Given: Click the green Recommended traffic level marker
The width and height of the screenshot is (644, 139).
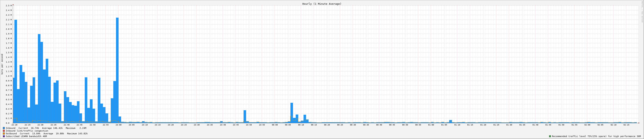Looking at the screenshot, I should click(550, 136).
